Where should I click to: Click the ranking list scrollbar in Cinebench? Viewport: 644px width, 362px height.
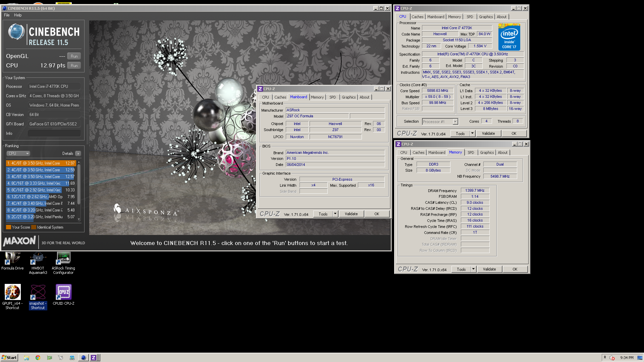click(x=79, y=190)
